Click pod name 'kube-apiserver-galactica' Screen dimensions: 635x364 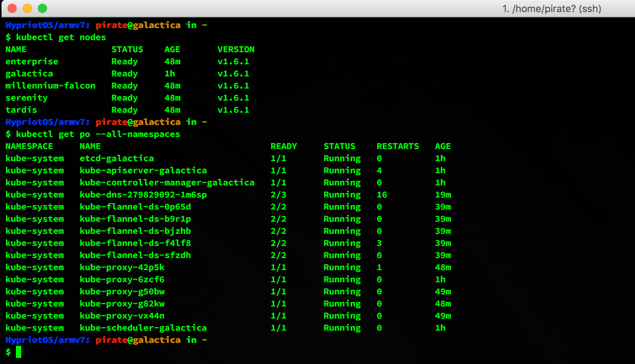click(x=143, y=171)
